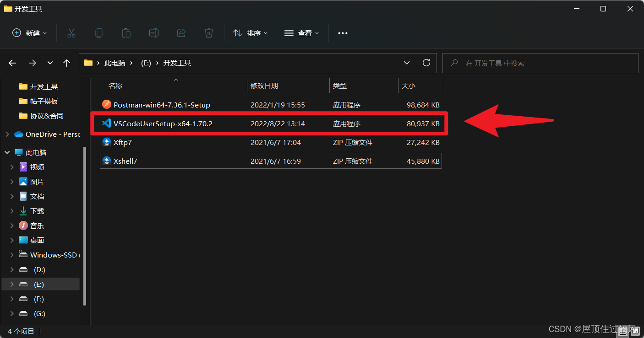
Task: Select the Xshell7 file name
Action: pyautogui.click(x=126, y=161)
